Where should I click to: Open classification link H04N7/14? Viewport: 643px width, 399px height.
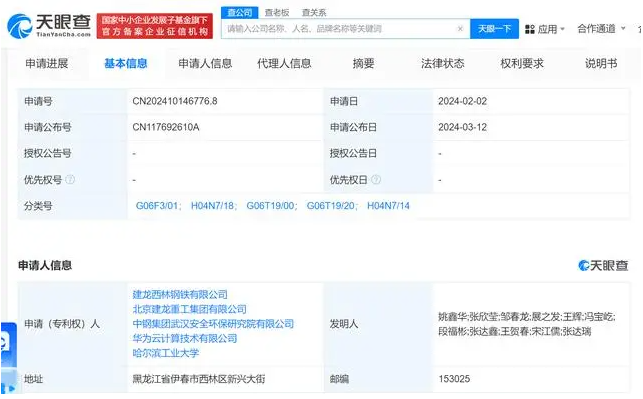click(x=388, y=206)
